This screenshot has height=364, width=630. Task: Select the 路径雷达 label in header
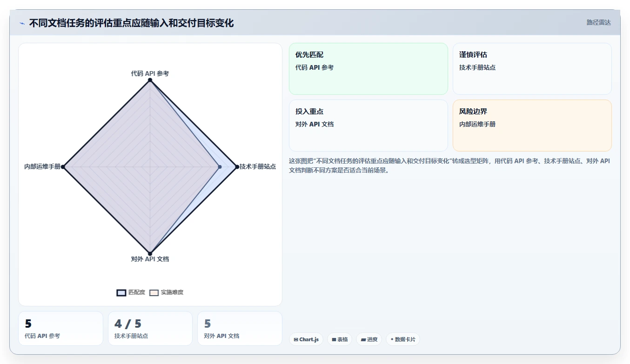(598, 22)
